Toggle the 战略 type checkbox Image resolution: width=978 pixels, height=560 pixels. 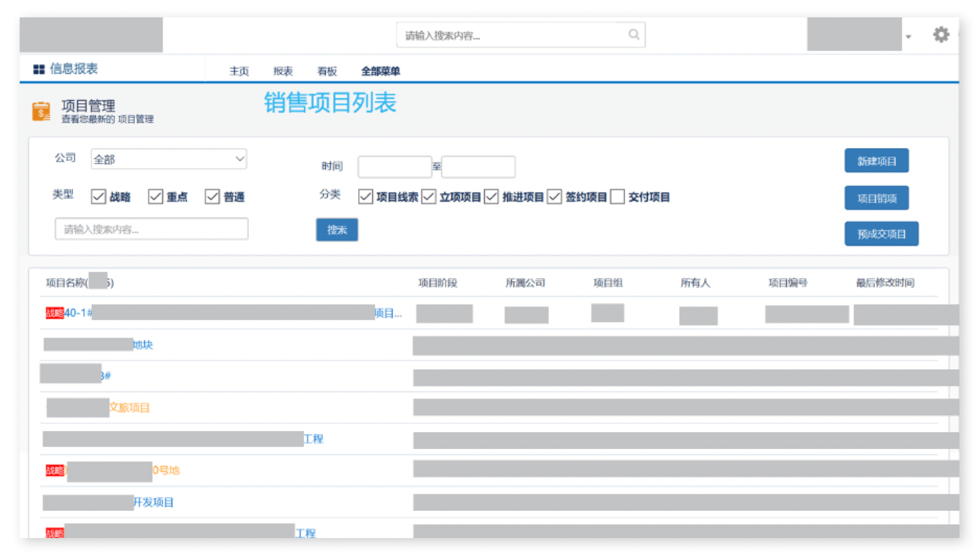[x=98, y=197]
